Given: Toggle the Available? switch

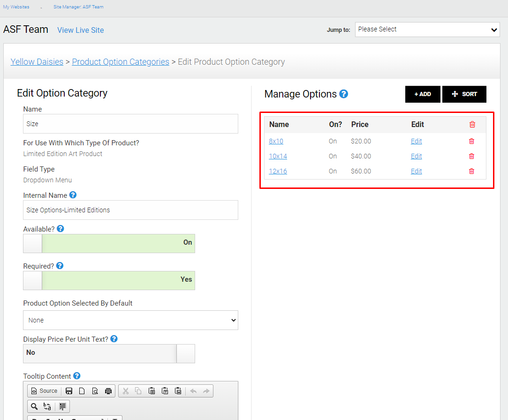Looking at the screenshot, I should (x=109, y=244).
